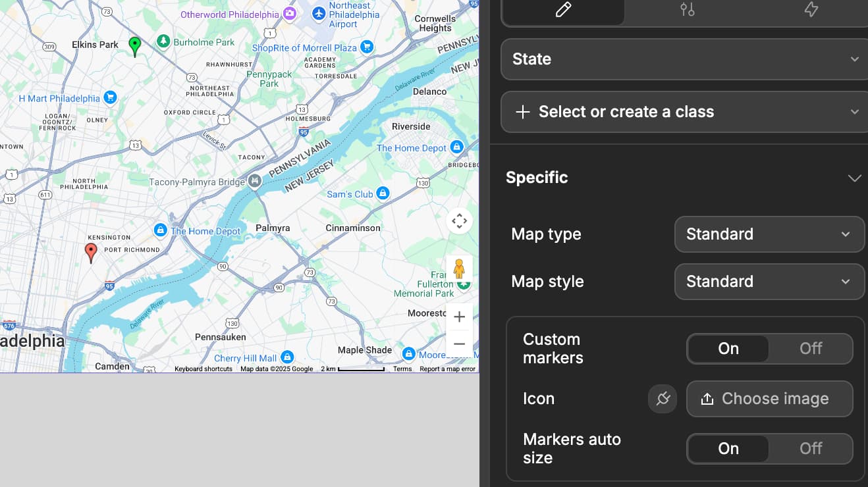Click the H Mart Philadelphia cart icon
Viewport: 868px width, 487px height.
[x=110, y=98]
